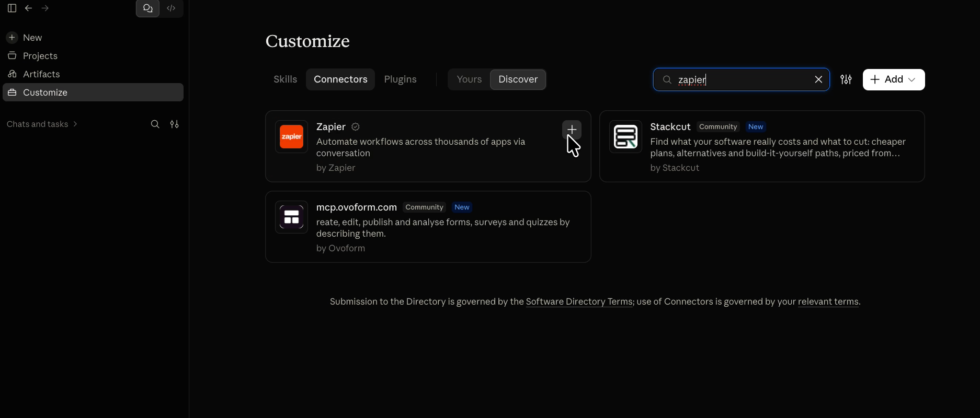Open Artifacts in the sidebar
Image resolution: width=980 pixels, height=418 pixels.
pyautogui.click(x=93, y=74)
